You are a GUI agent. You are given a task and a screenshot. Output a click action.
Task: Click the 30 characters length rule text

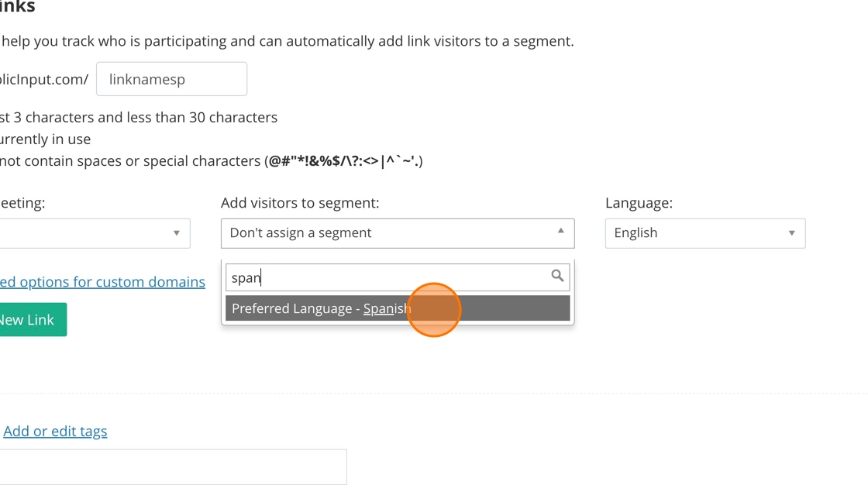click(139, 118)
